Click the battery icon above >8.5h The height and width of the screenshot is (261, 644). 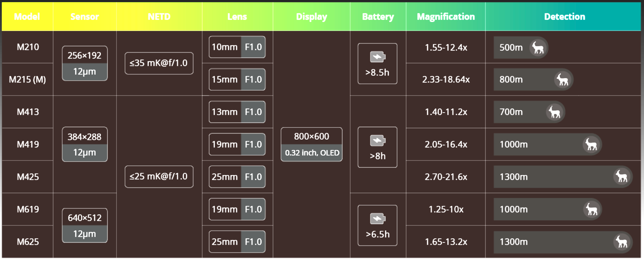(x=378, y=57)
